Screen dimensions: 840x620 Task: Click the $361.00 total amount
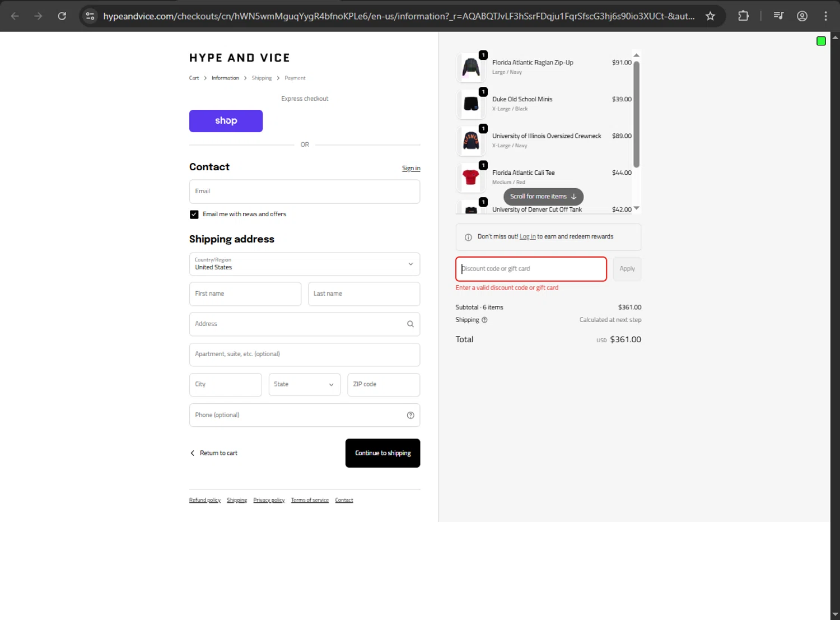click(x=626, y=339)
